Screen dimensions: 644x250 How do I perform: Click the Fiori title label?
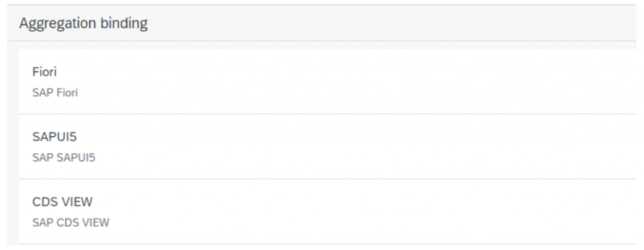click(45, 72)
